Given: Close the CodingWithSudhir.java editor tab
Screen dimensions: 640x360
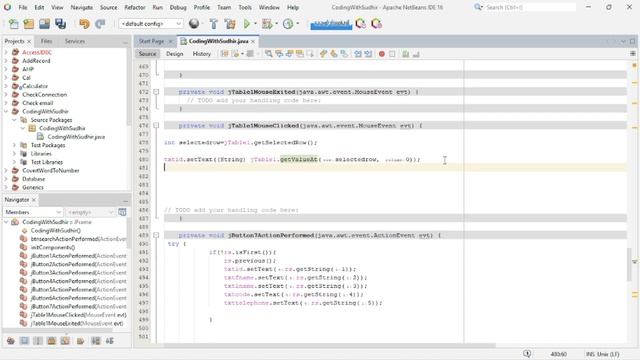Looking at the screenshot, I should click(x=253, y=41).
